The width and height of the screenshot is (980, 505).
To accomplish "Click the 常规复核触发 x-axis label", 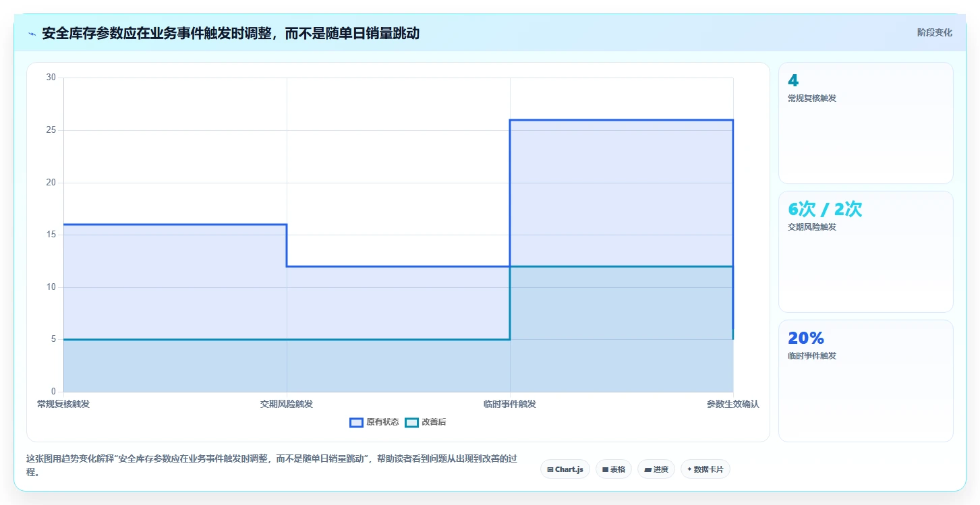I will pyautogui.click(x=63, y=404).
